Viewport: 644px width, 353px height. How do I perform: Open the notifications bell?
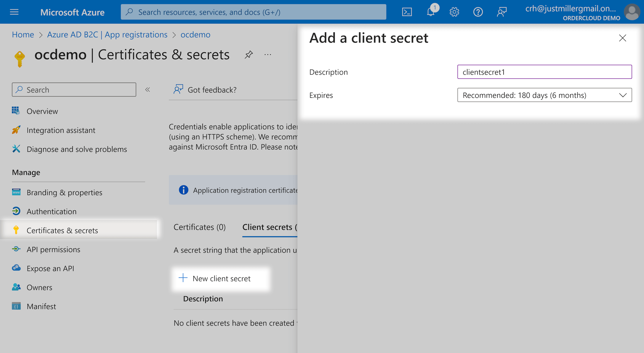[x=431, y=12]
